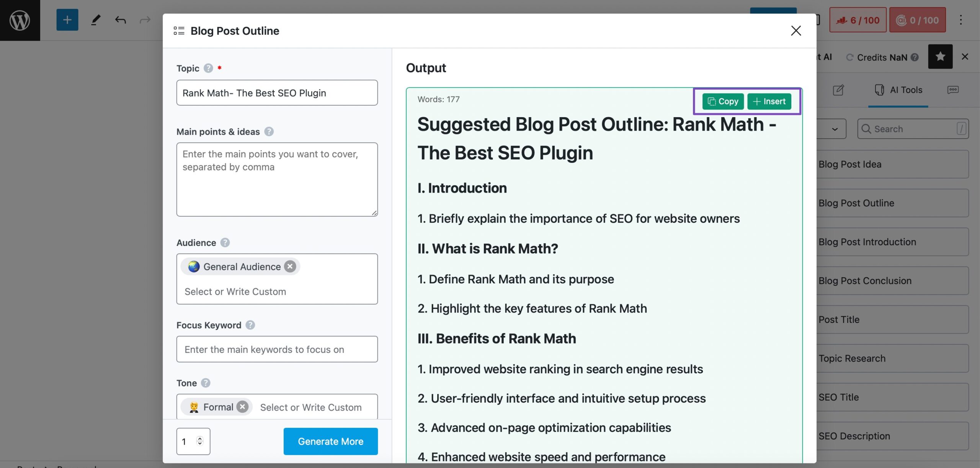Screen dimensions: 980x468
Task: Click the WordPress block inserter plus icon
Action: (x=67, y=20)
